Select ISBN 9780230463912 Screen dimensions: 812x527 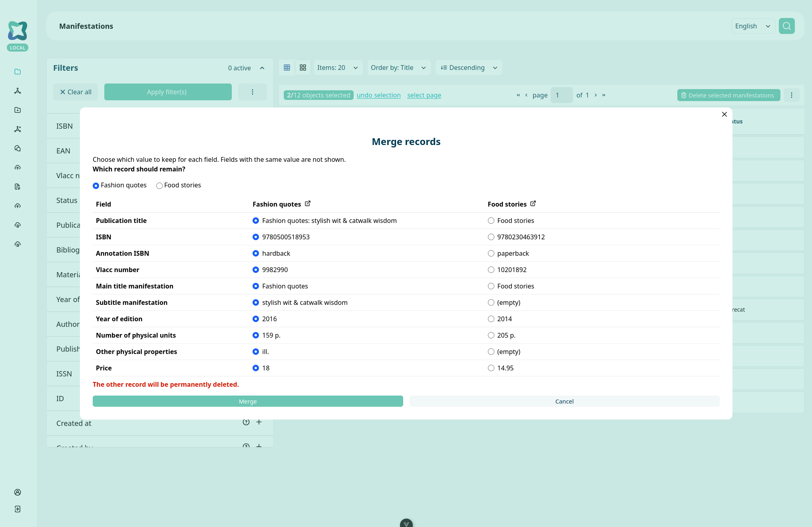pos(491,237)
